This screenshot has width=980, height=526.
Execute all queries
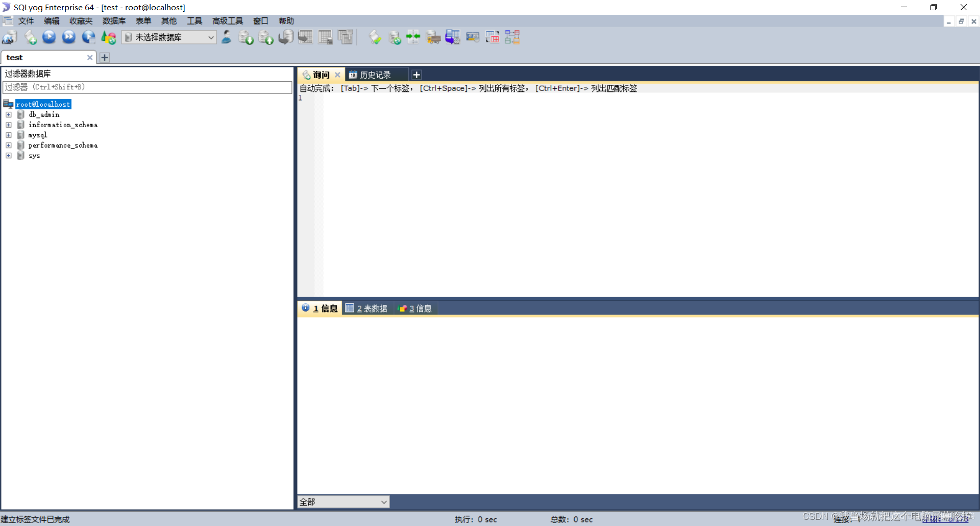tap(69, 37)
